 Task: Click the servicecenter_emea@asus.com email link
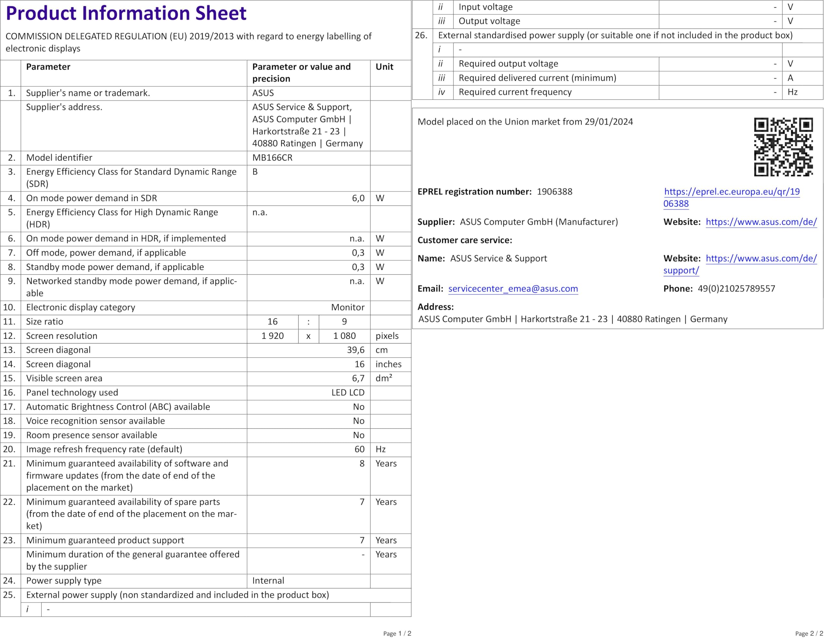[x=513, y=289]
